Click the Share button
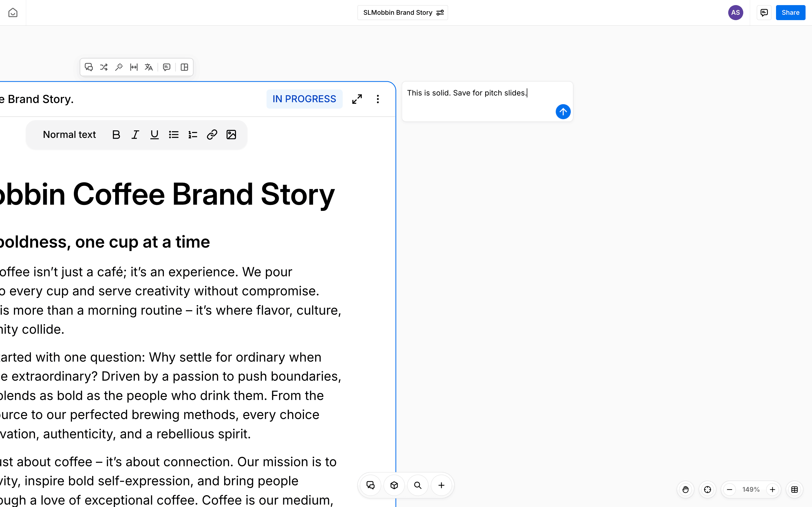The height and width of the screenshot is (507, 812). point(790,12)
